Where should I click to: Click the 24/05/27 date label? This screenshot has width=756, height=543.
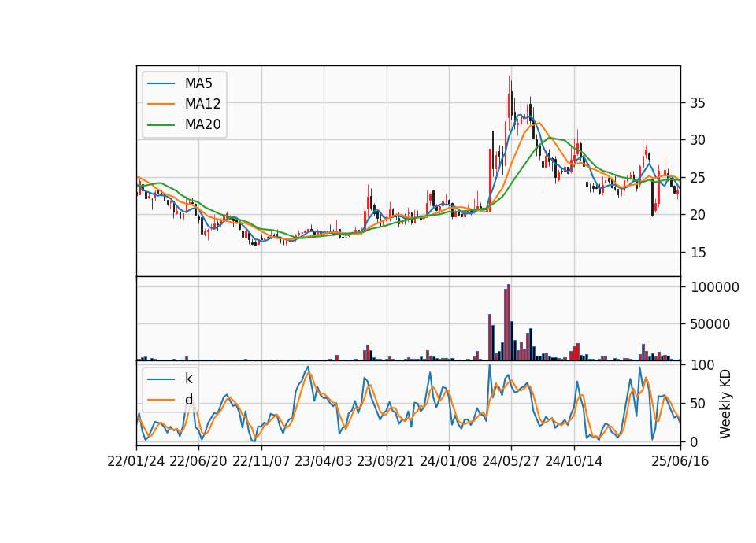coord(511,461)
